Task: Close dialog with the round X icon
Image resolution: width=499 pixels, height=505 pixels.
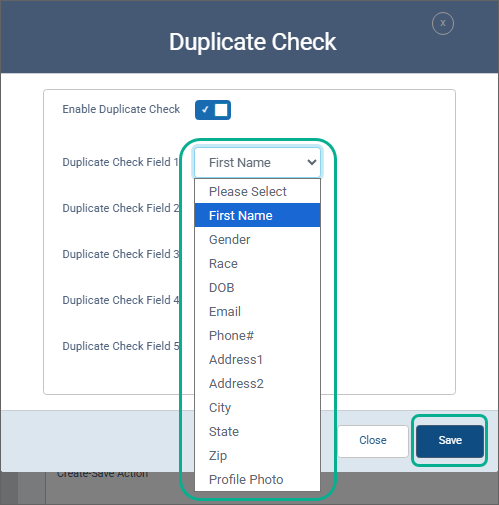Action: [x=443, y=23]
